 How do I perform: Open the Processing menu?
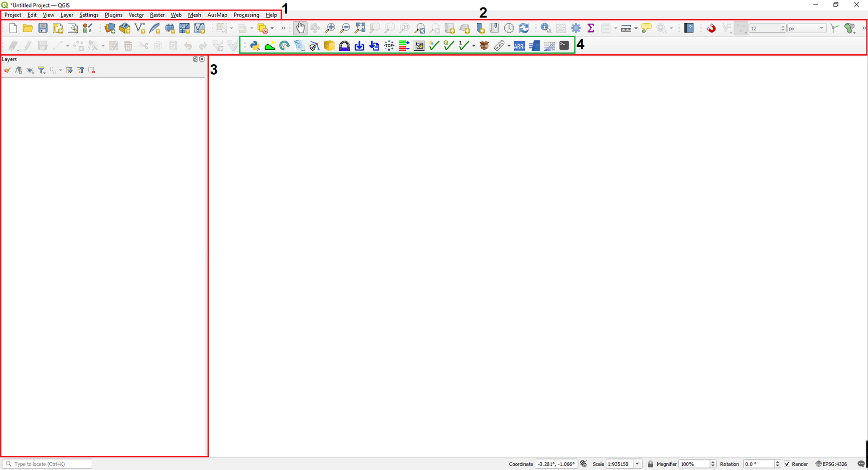pos(246,15)
